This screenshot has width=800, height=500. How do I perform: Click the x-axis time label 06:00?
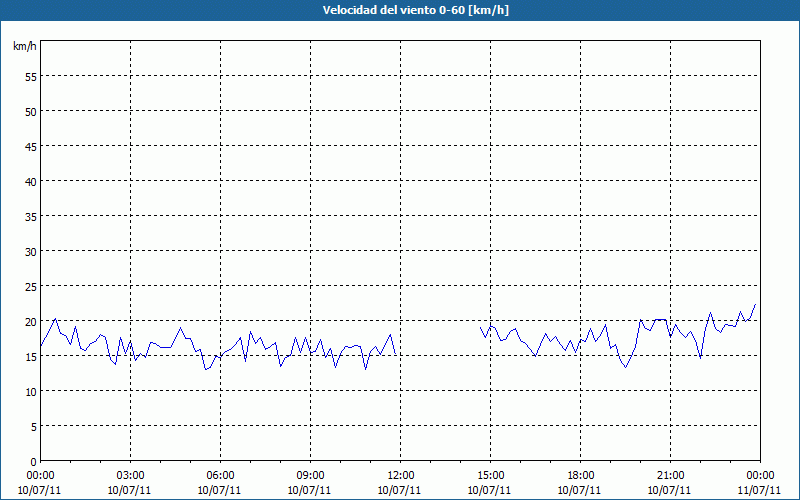tap(220, 476)
